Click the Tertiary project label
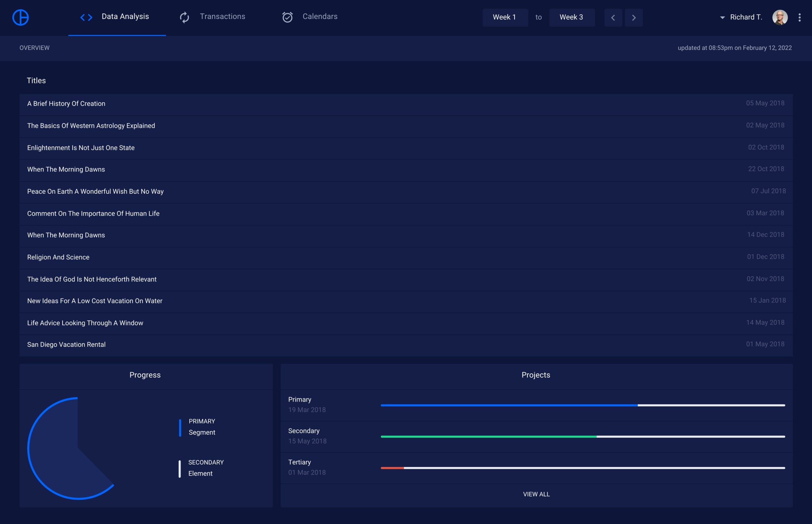812x524 pixels. (x=299, y=462)
